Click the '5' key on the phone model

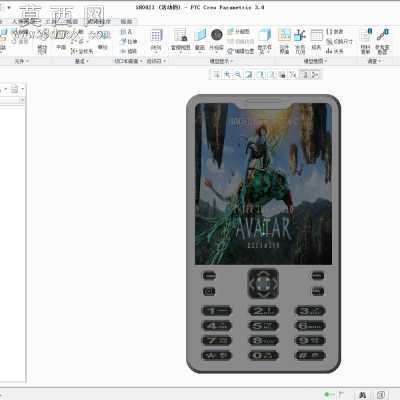click(263, 326)
